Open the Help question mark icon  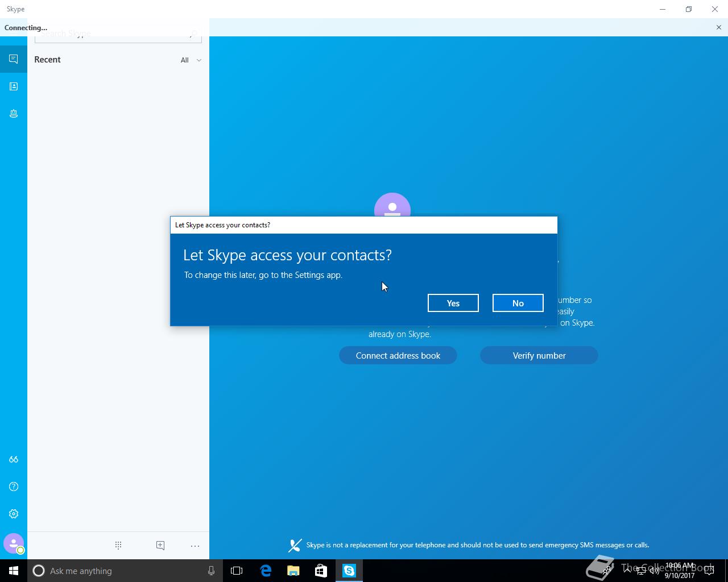pyautogui.click(x=14, y=487)
